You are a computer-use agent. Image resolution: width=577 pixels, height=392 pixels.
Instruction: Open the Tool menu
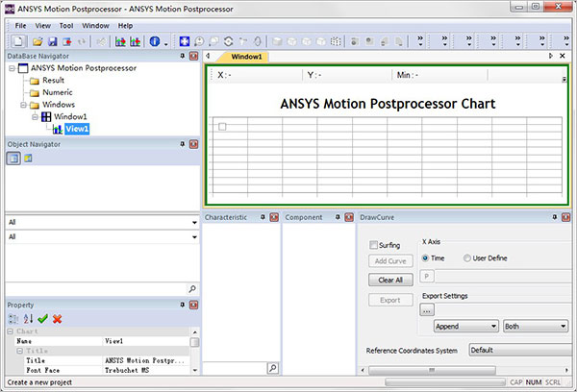[x=66, y=26]
